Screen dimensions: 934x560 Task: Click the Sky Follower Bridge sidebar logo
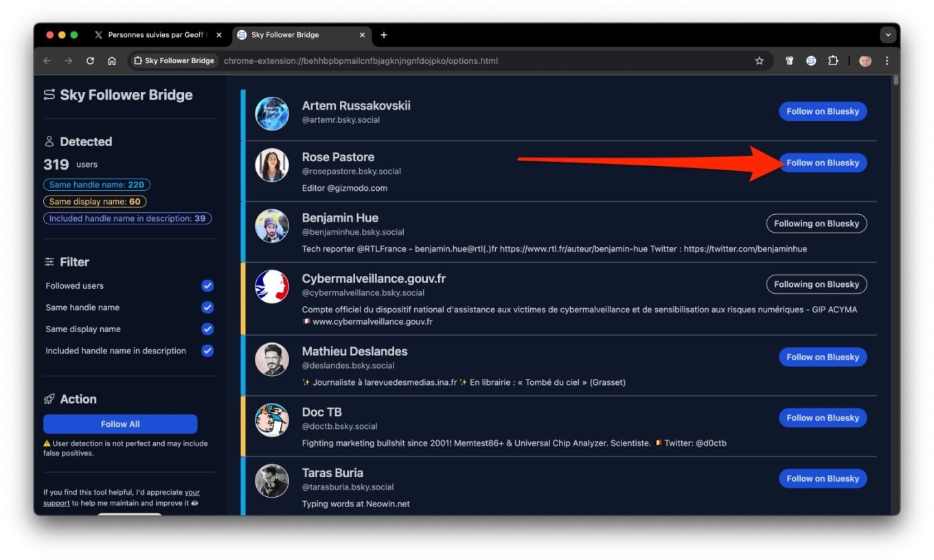tap(49, 95)
